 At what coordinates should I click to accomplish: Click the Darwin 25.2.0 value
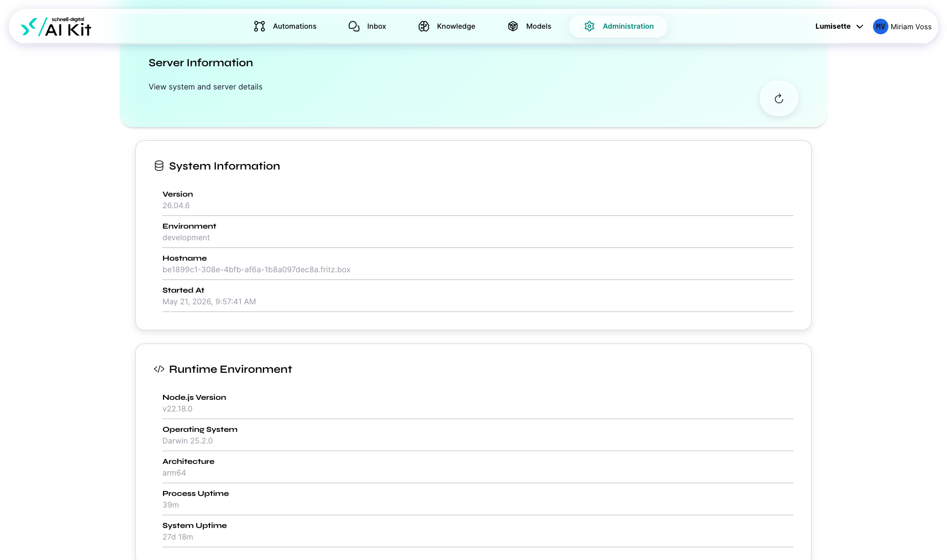[x=187, y=441]
